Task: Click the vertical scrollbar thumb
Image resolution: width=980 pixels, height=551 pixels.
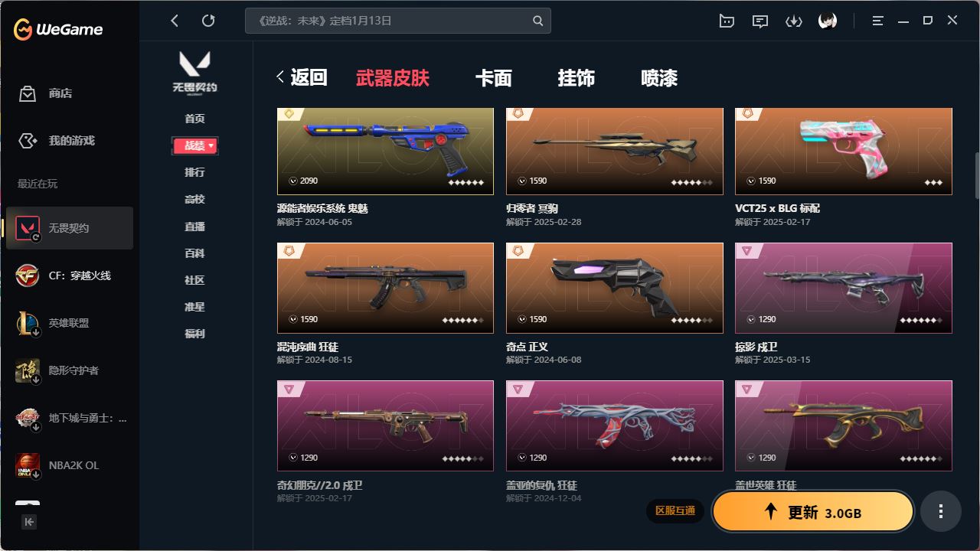Action: pyautogui.click(x=976, y=175)
